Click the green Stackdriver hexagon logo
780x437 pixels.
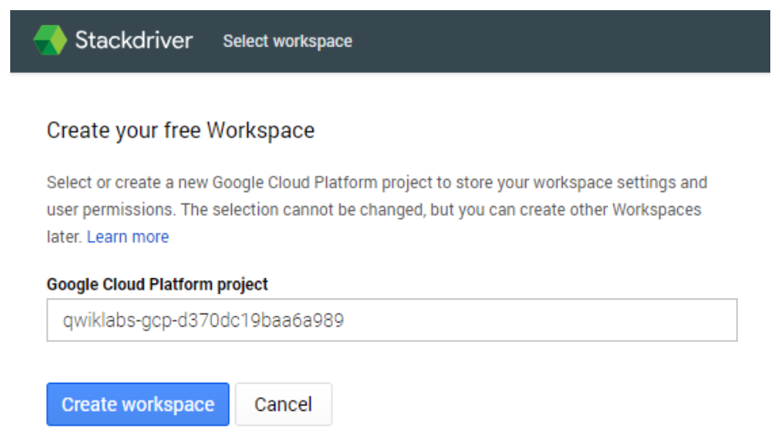50,40
